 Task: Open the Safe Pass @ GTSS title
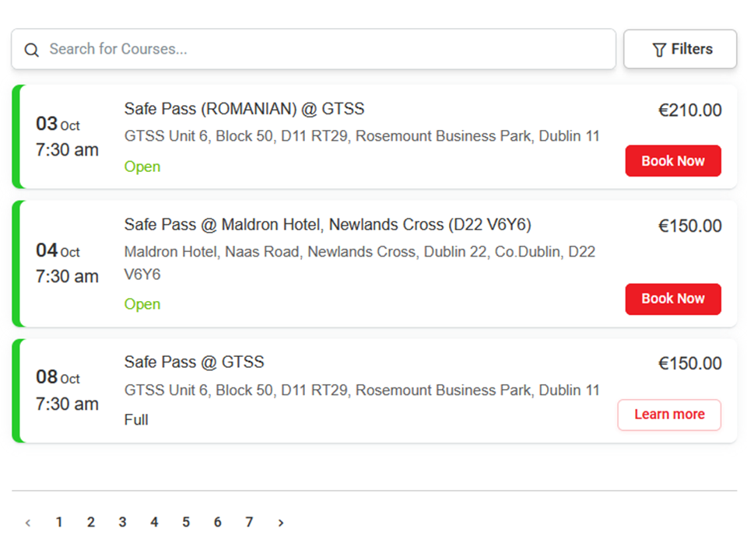(x=195, y=362)
